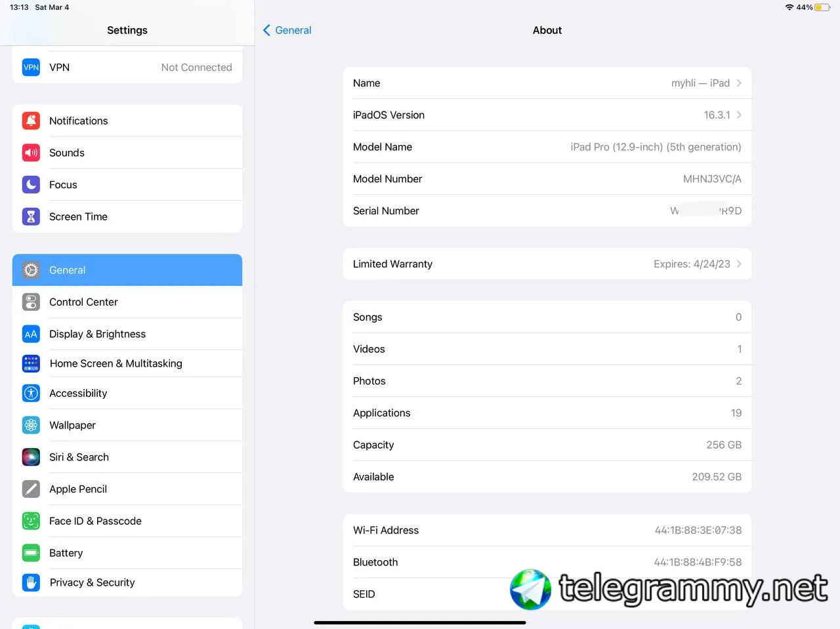840x629 pixels.
Task: Tap the General gear icon
Action: click(x=31, y=270)
